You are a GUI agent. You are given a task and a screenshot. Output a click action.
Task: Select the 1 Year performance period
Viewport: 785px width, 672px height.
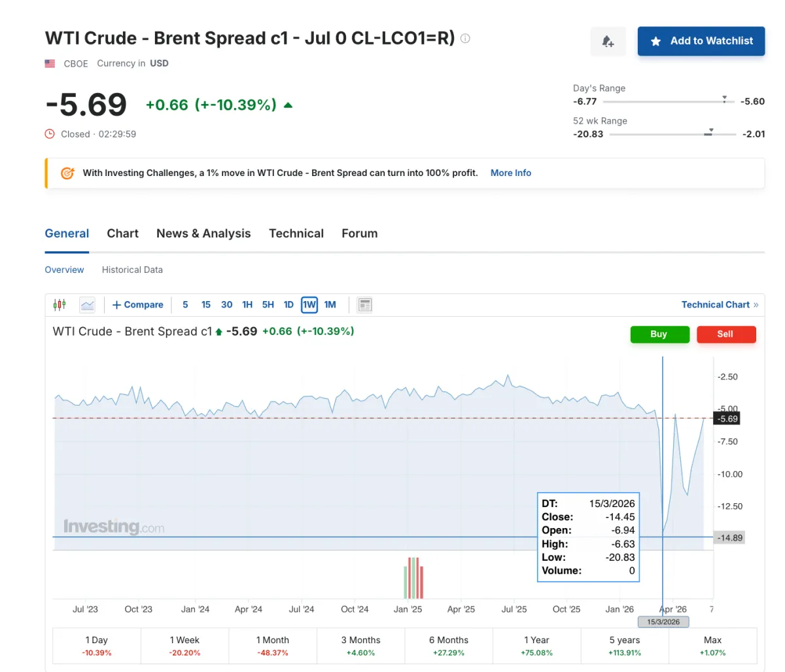[x=536, y=646]
